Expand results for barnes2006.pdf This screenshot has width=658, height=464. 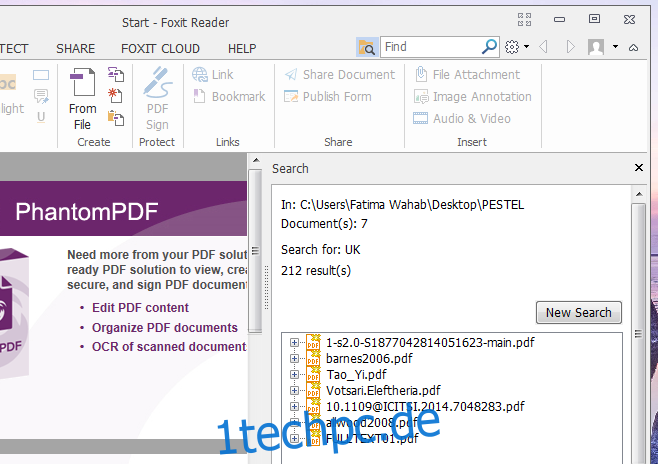tap(294, 358)
